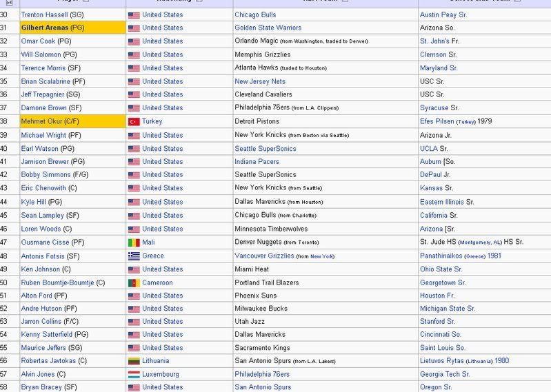551x392 pixels.
Task: Open the Trenton Hassell player link
Action: tap(44, 14)
